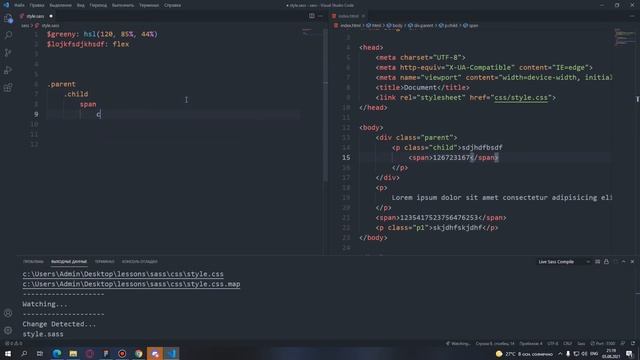
Task: Open the Extensions view
Action: point(8,88)
